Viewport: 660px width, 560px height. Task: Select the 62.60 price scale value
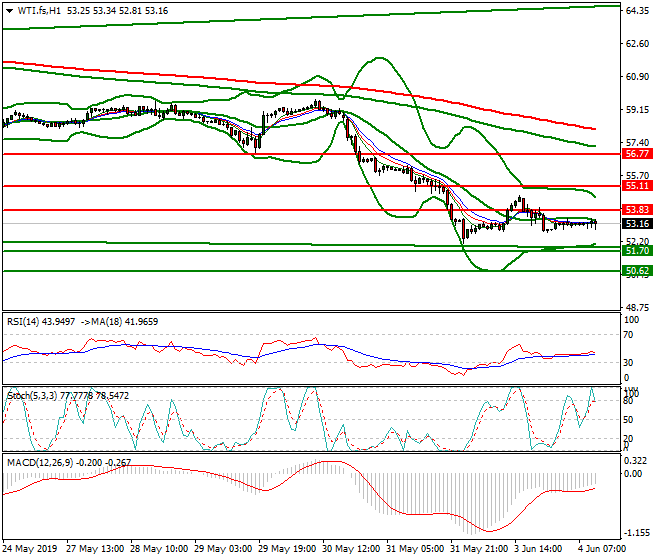point(637,44)
